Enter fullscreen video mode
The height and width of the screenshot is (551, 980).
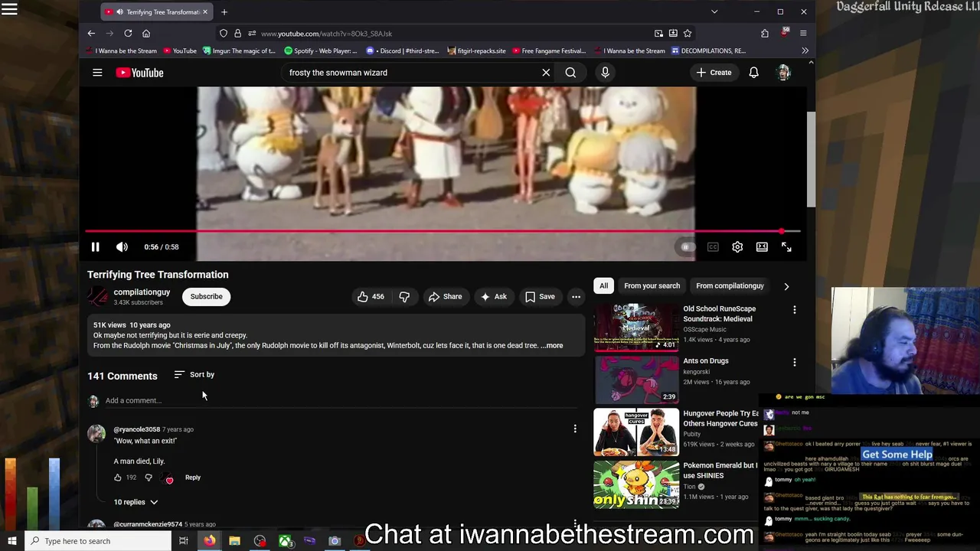(786, 247)
